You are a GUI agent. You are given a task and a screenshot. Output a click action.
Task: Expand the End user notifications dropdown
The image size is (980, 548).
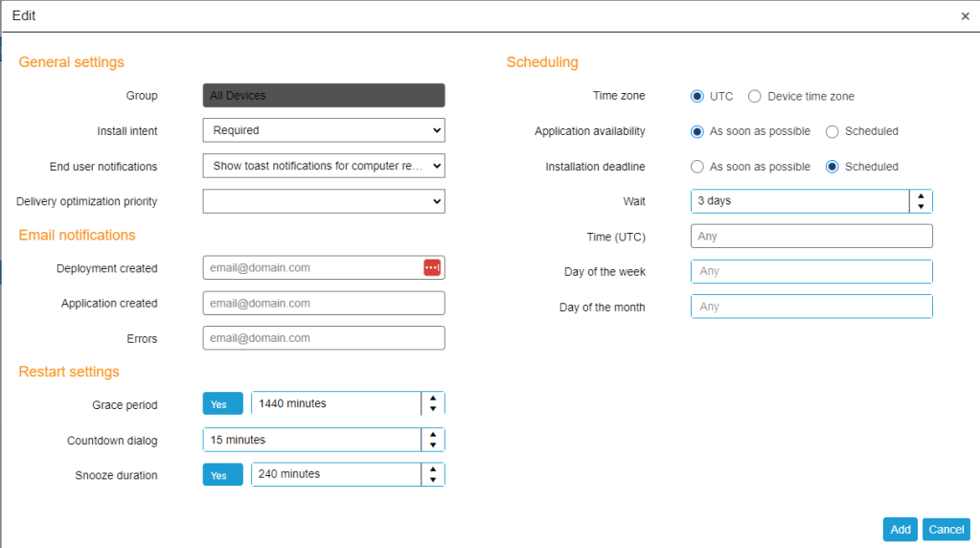click(x=323, y=166)
